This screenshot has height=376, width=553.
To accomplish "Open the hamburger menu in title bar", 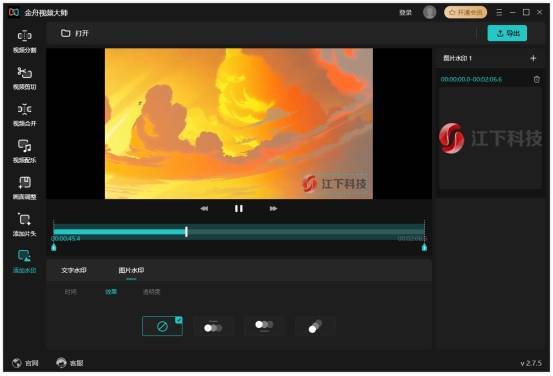I will point(499,12).
